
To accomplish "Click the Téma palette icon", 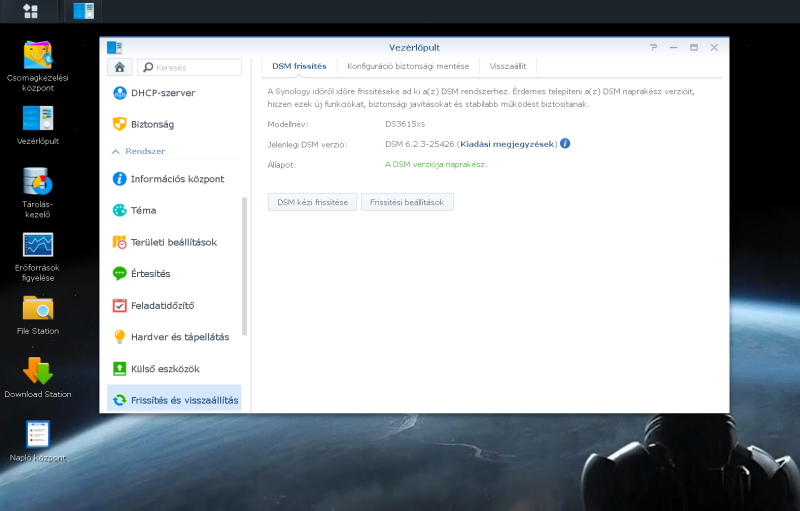I will point(119,210).
